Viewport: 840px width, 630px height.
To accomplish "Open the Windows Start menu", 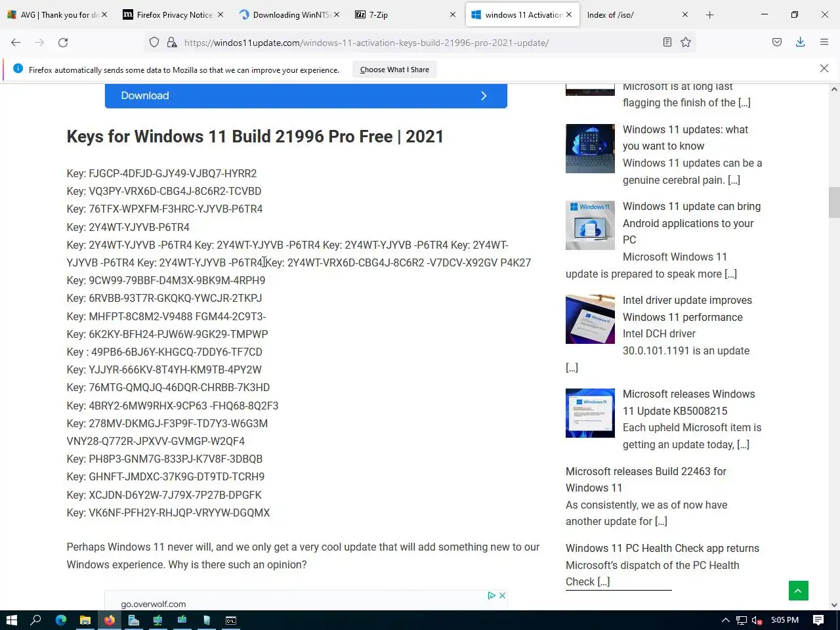I will coord(11,620).
